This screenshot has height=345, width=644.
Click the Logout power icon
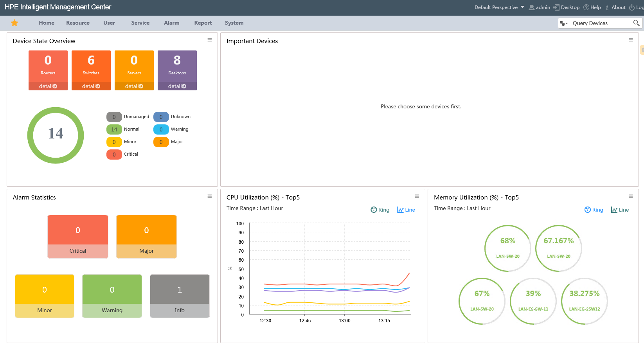(632, 7)
